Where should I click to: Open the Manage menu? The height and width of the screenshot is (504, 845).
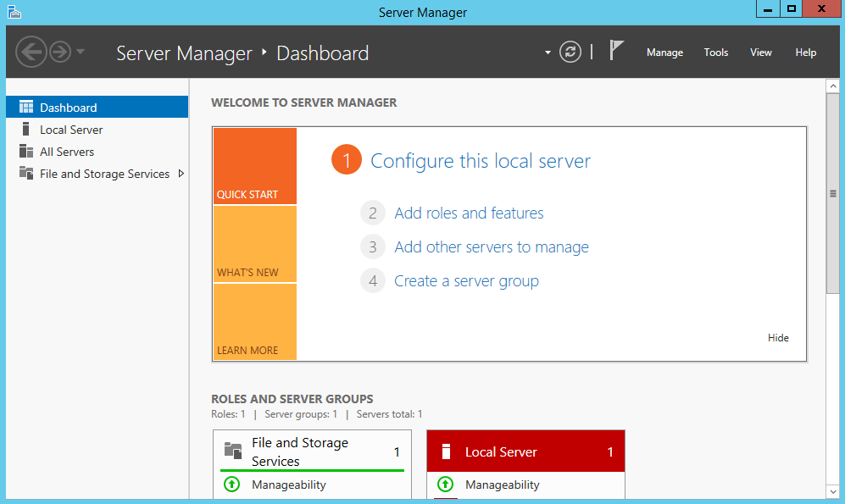[664, 52]
